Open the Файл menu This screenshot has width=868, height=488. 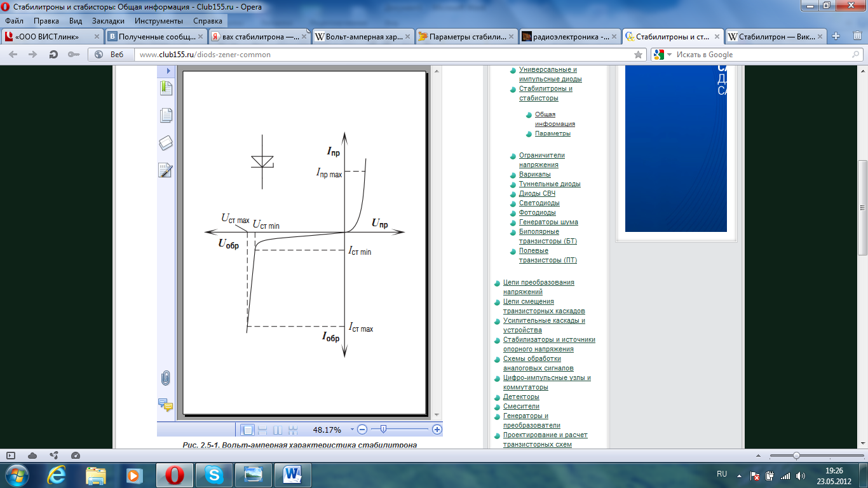click(x=14, y=21)
